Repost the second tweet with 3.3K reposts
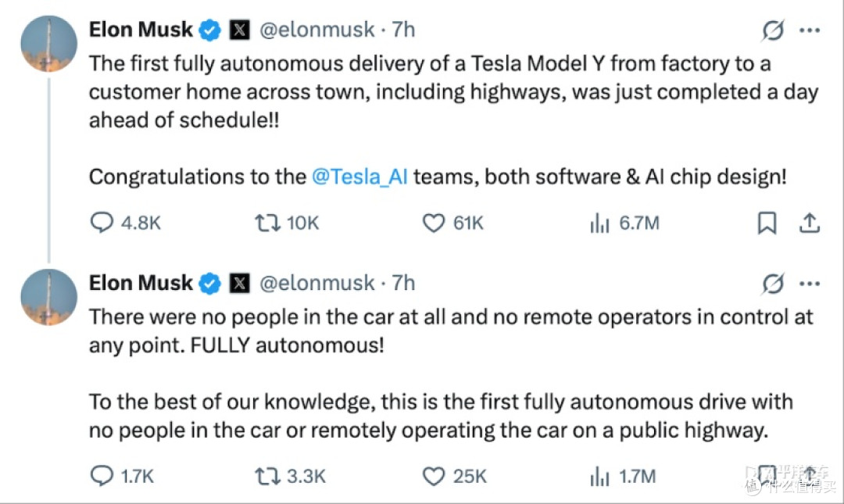844x504 pixels. [290, 476]
